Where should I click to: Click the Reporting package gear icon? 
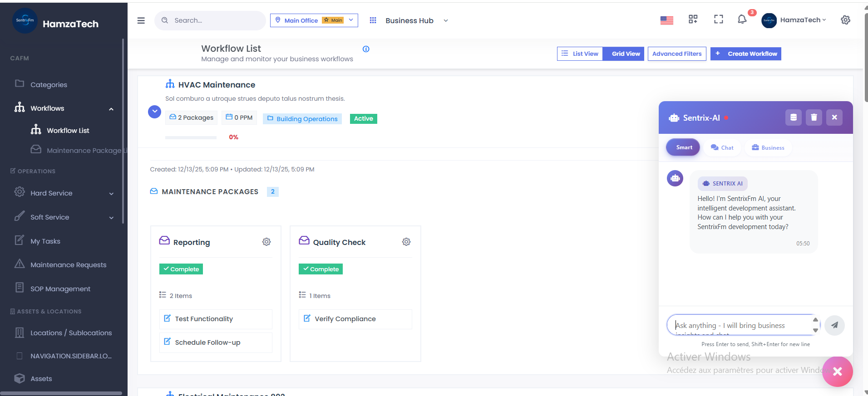(266, 242)
